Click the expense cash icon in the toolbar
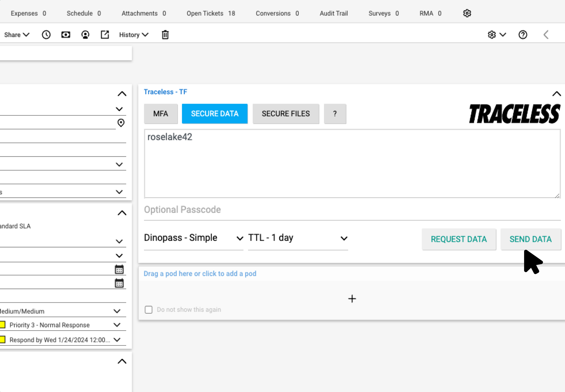 65,34
